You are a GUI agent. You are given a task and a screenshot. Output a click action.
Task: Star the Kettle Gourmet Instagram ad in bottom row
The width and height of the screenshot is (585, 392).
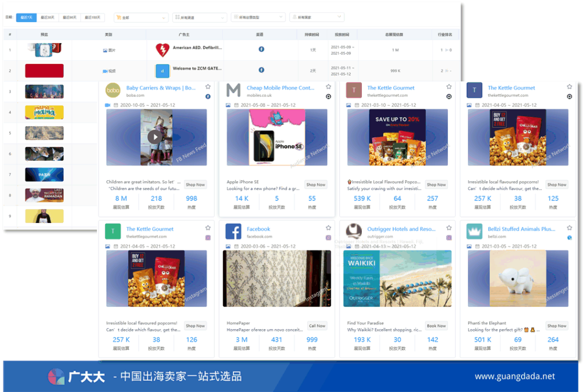click(x=208, y=227)
